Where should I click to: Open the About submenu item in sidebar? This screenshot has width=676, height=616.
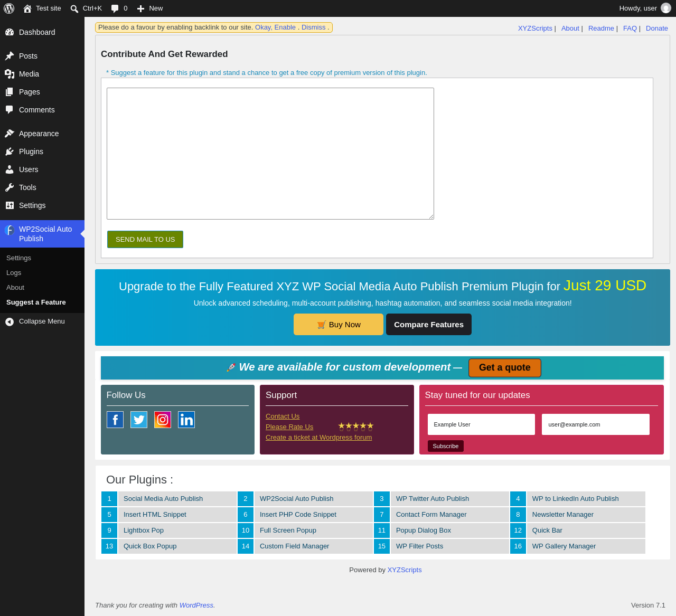(15, 288)
